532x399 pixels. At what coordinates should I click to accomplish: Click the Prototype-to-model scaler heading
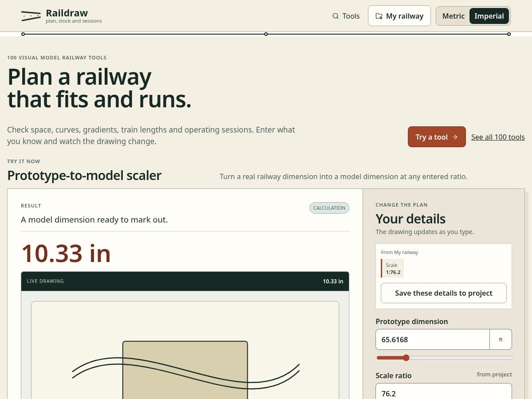click(x=84, y=176)
